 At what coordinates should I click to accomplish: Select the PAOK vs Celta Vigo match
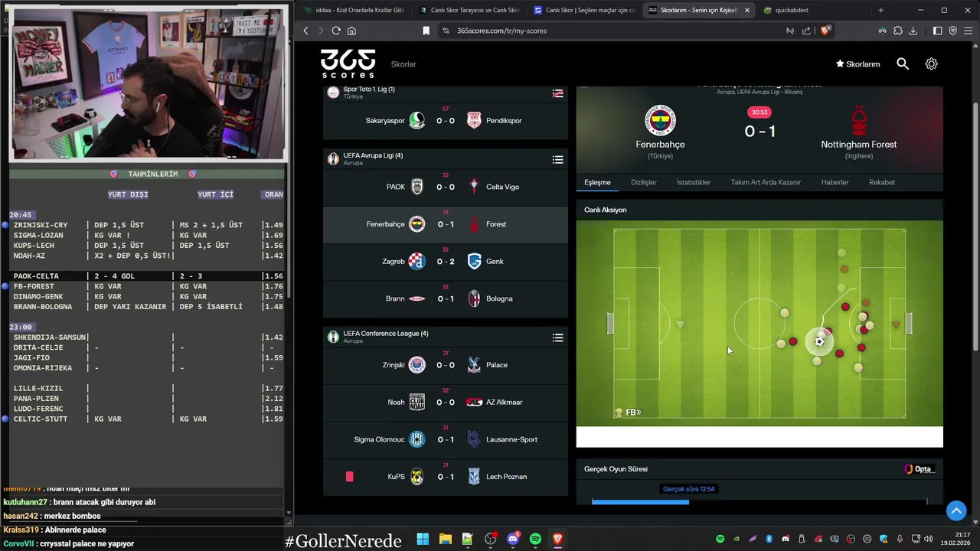pyautogui.click(x=446, y=187)
